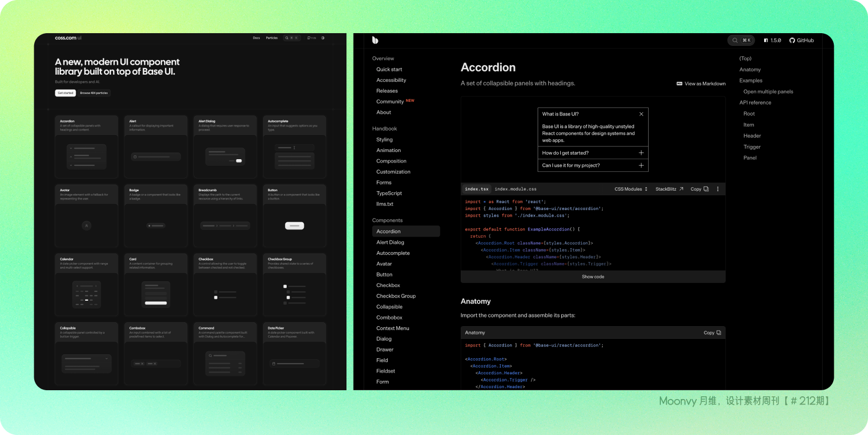This screenshot has height=435, width=868.
Task: Open the StackBlitz external link arrow
Action: click(x=681, y=189)
